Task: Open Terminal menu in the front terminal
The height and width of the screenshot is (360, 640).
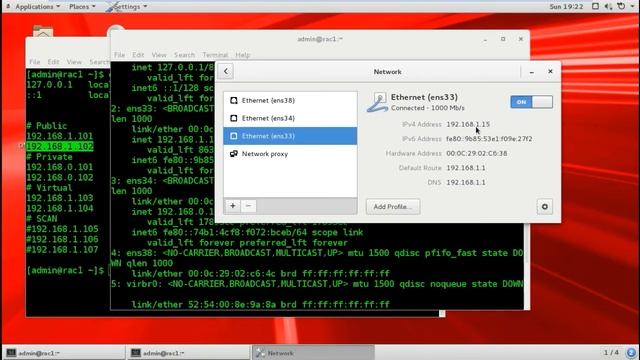Action: click(215, 55)
